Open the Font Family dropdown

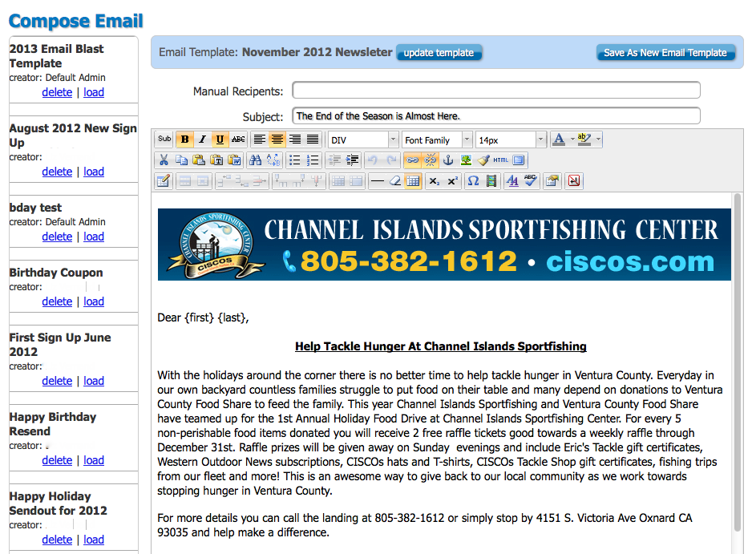[x=437, y=140]
